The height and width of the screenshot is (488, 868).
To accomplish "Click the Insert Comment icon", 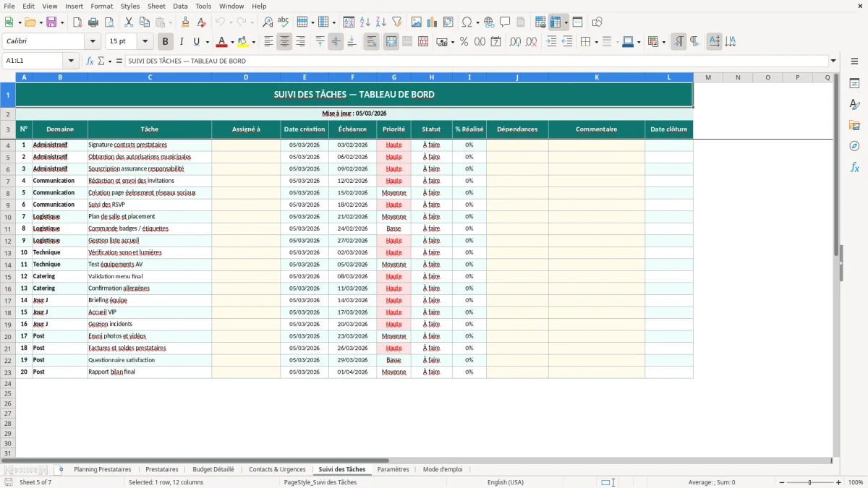I will (x=505, y=22).
